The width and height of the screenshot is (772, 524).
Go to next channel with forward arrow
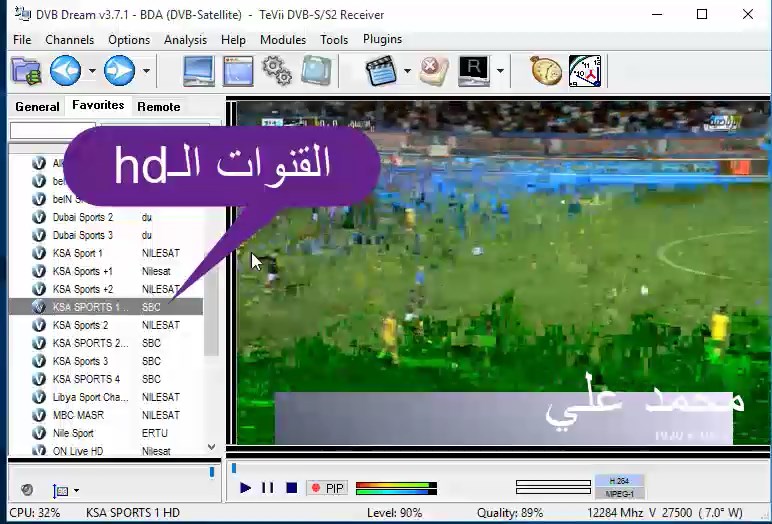pyautogui.click(x=119, y=70)
